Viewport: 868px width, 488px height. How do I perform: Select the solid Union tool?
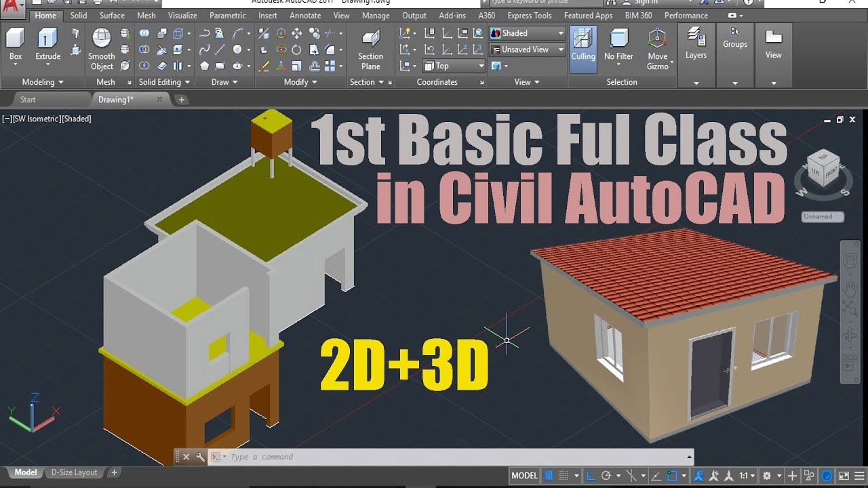(144, 33)
